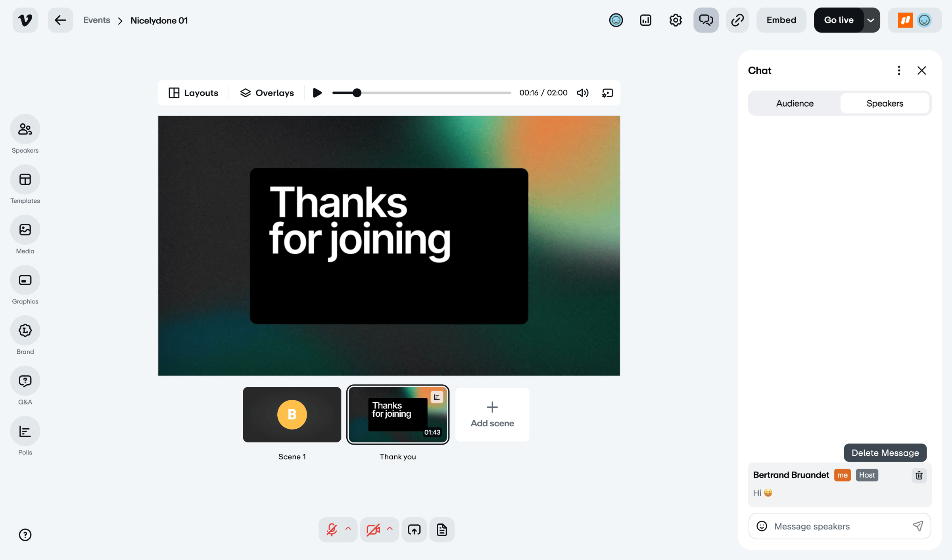Click the me badge on the message
This screenshot has height=560, width=952.
pos(843,475)
